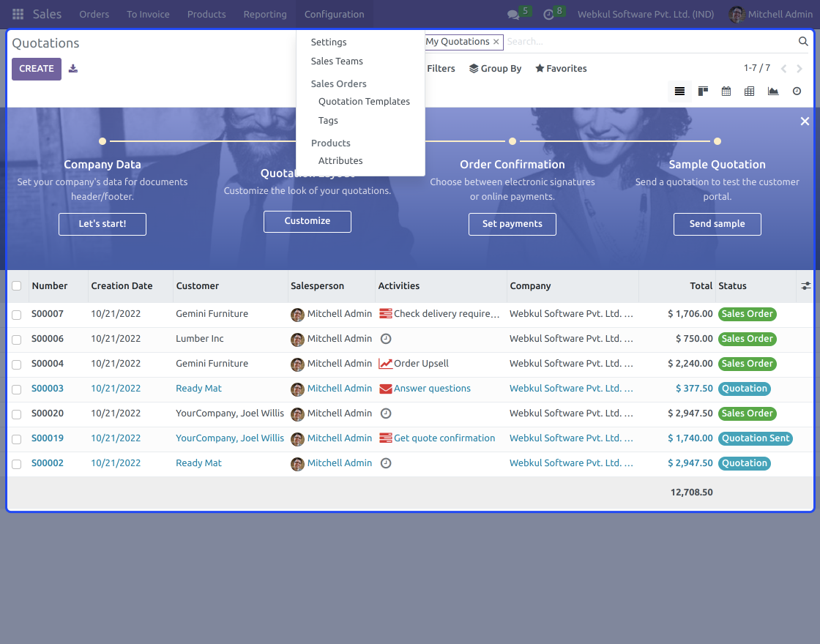Check the box for order S00007
This screenshot has width=820, height=644.
coord(17,315)
